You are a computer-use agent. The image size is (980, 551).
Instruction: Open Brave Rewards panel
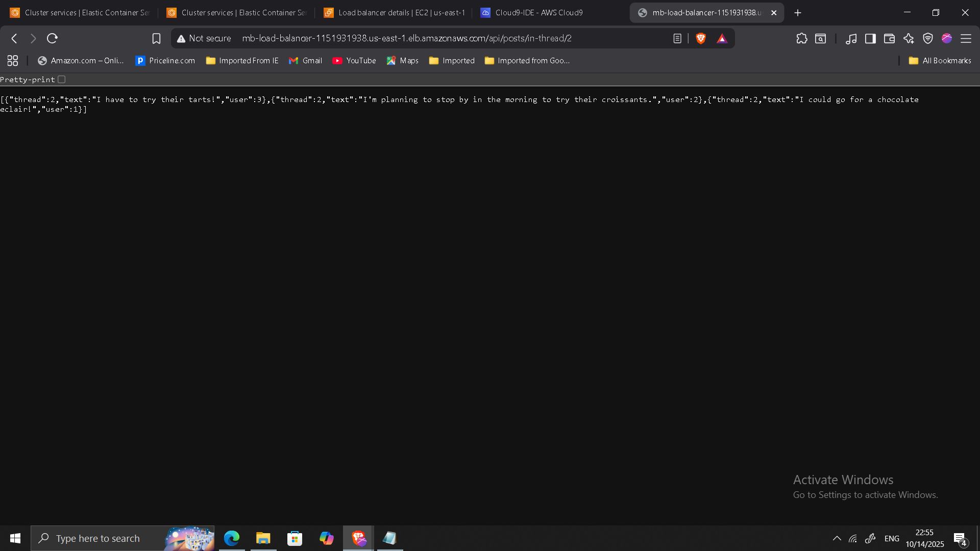click(722, 38)
